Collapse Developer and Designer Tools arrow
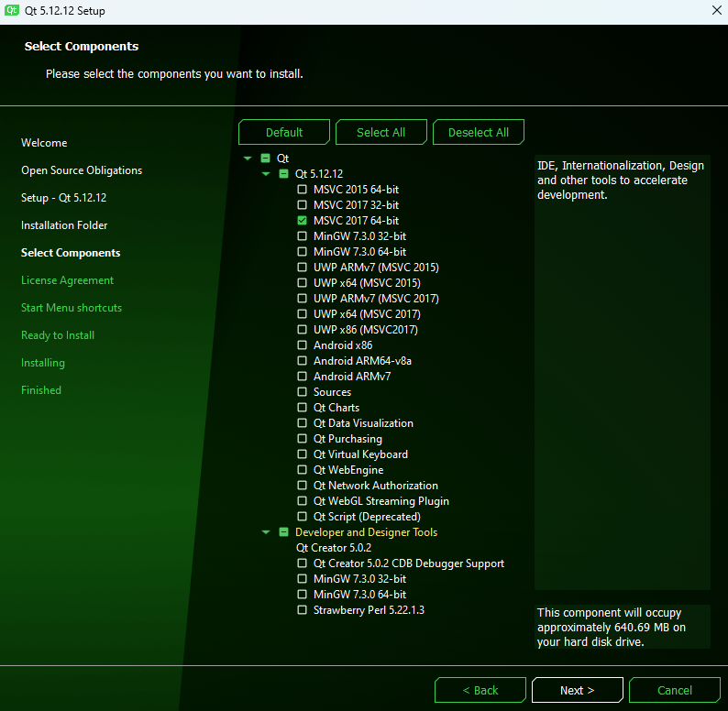Screen dimensions: 728x711 266,532
